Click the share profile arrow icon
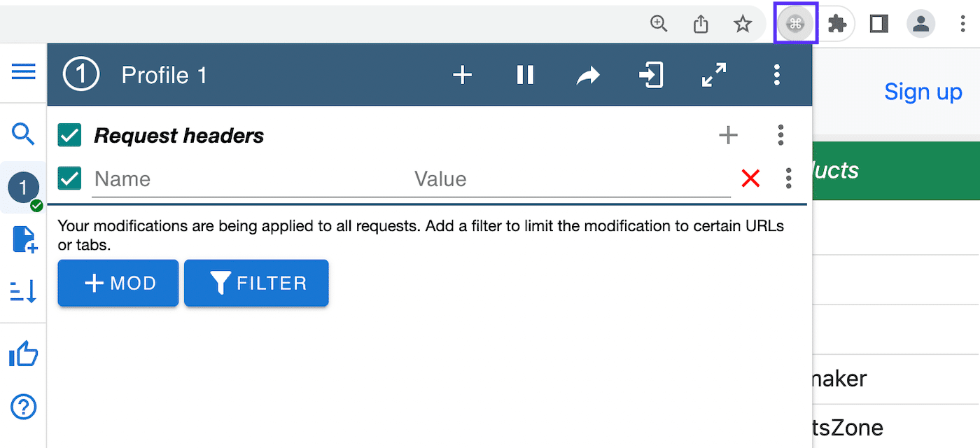The image size is (980, 448). [588, 75]
